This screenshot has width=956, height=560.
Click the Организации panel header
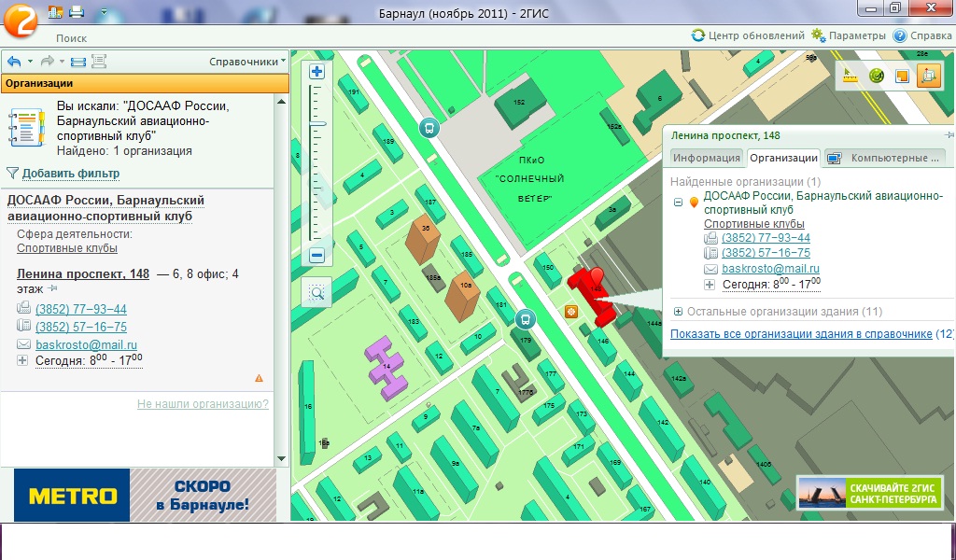point(145,83)
